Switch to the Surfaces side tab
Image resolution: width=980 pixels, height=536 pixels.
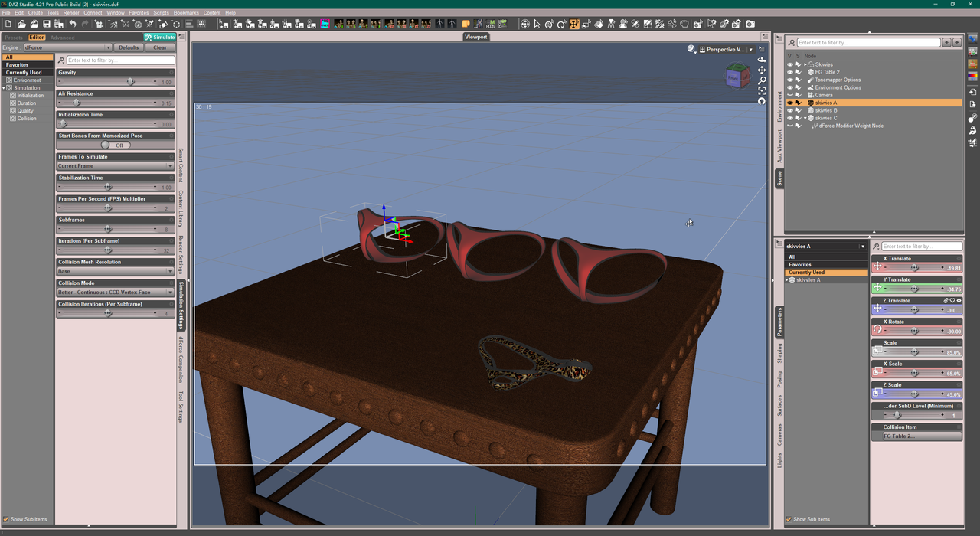(x=780, y=407)
